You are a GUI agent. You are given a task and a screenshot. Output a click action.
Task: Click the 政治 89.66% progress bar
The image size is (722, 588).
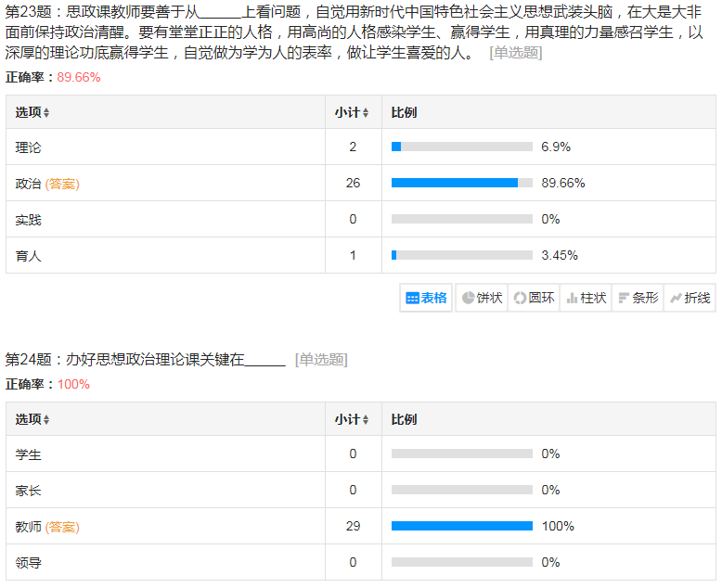pyautogui.click(x=461, y=184)
